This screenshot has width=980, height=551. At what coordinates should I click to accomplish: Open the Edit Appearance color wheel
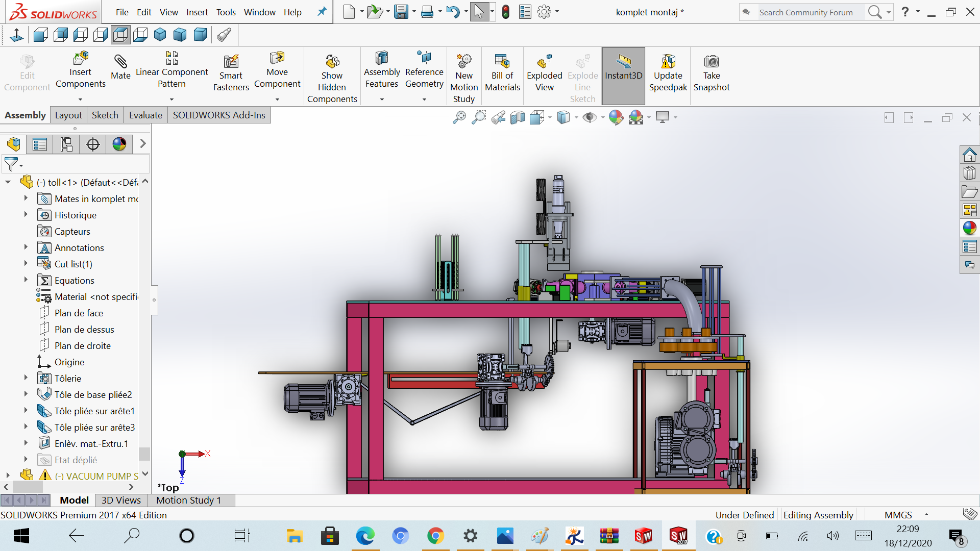616,117
